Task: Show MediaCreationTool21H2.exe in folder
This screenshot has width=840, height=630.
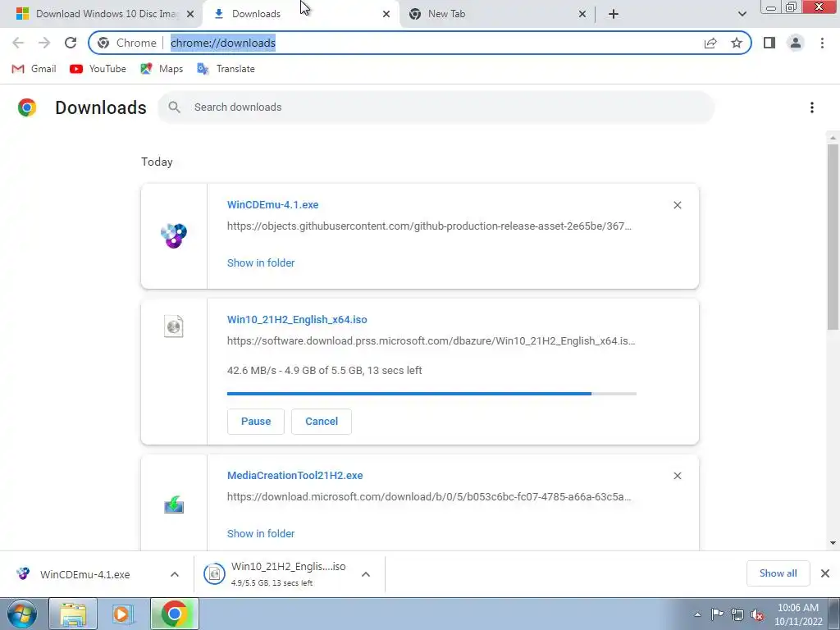Action: point(261,533)
